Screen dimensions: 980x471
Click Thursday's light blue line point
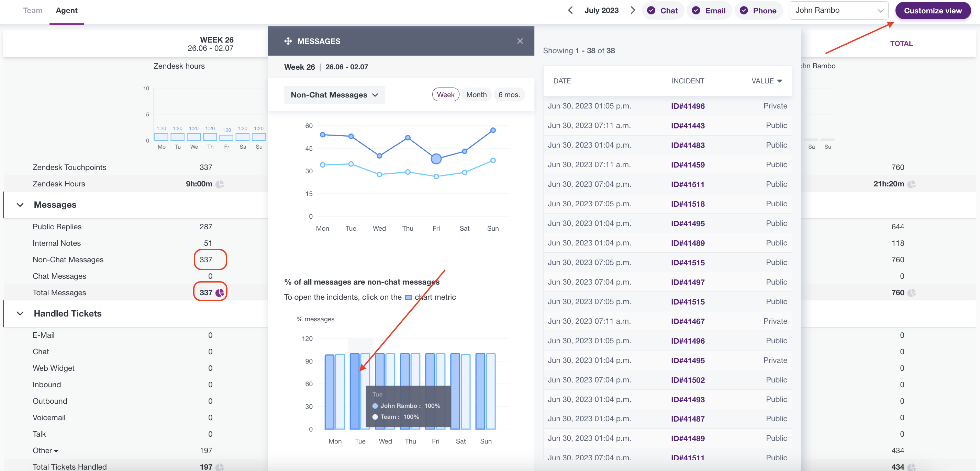[x=408, y=172]
